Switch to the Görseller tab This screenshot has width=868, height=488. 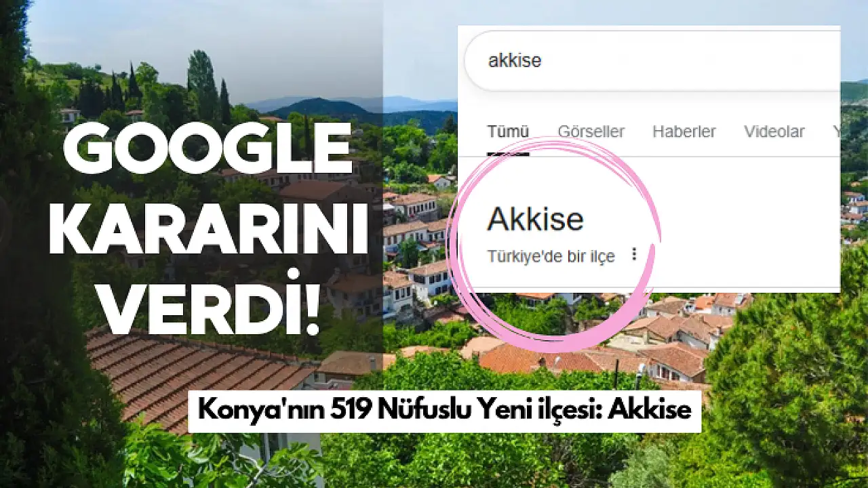click(591, 131)
